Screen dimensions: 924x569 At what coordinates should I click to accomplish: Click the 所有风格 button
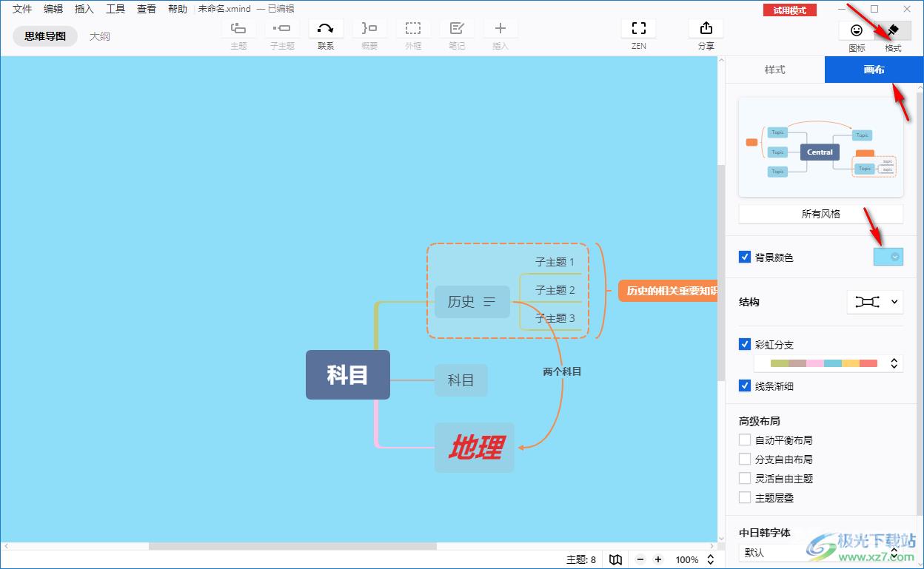[821, 214]
